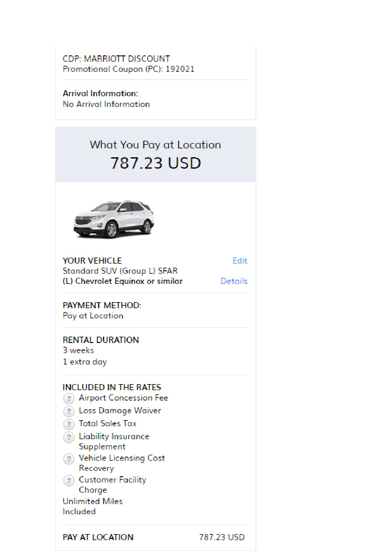392x555 pixels.
Task: Click the bottom PAY AT LOCATION label
Action: (98, 537)
